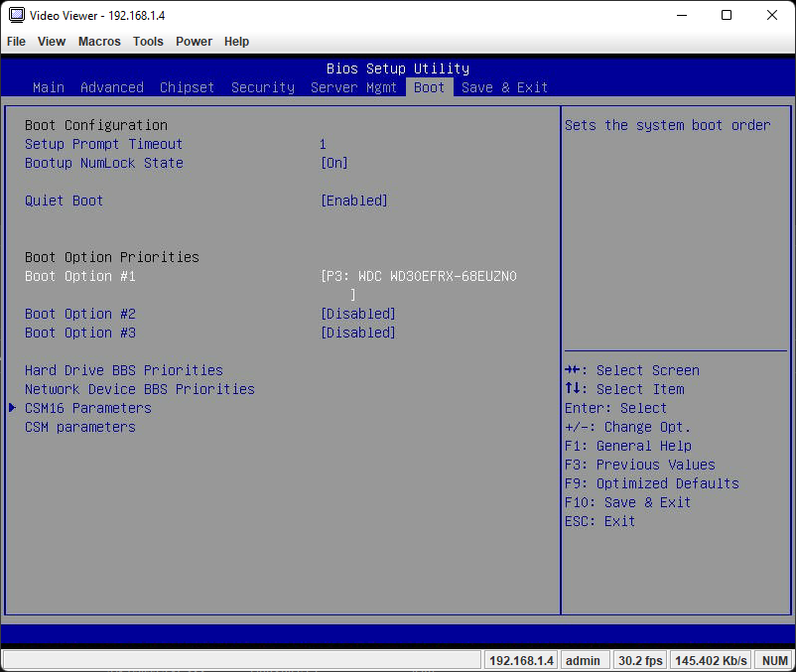
Task: Select the Bootup NumLock State setting
Action: click(x=104, y=163)
